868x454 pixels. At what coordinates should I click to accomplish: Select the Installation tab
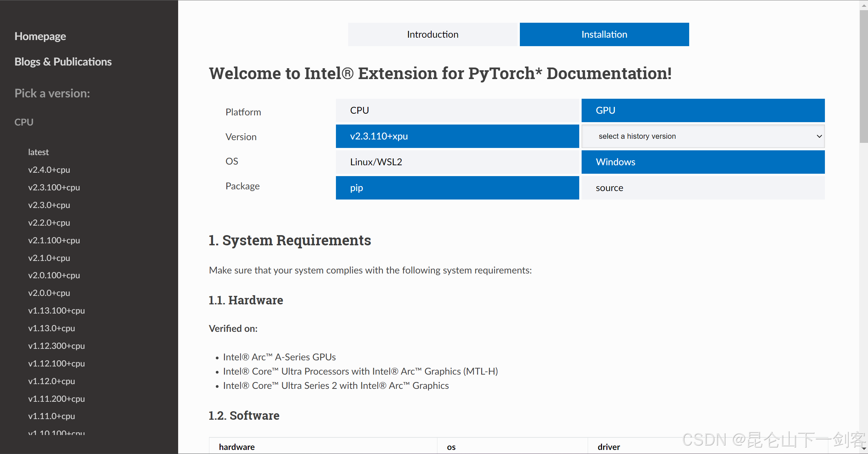604,34
